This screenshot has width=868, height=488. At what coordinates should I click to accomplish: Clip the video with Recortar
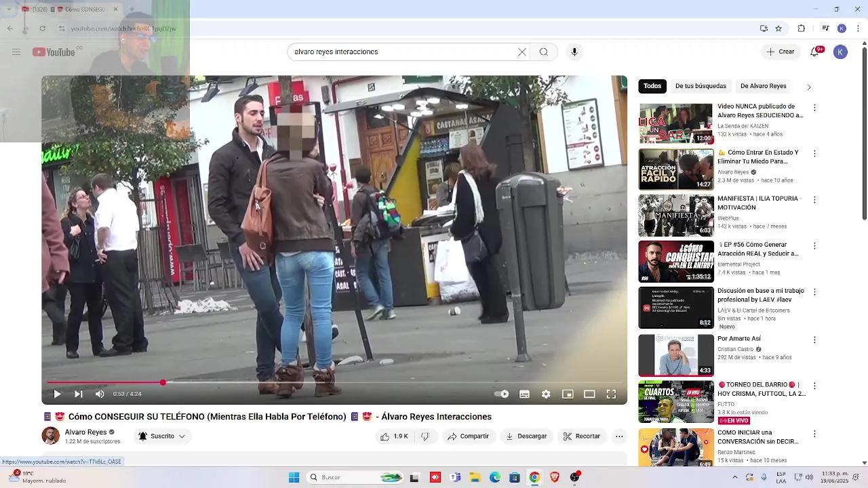[582, 436]
